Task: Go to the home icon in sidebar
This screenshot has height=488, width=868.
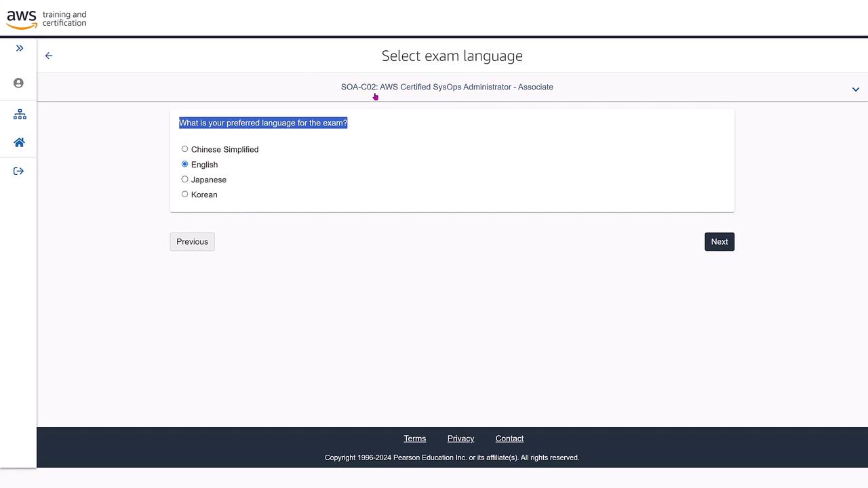Action: pyautogui.click(x=19, y=142)
